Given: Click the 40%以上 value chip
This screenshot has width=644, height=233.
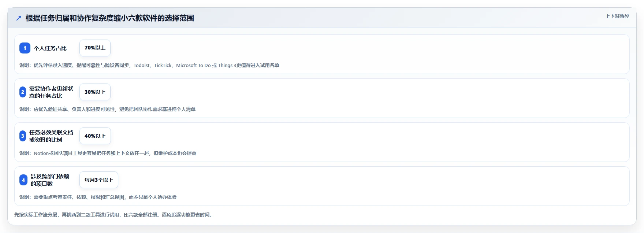Looking at the screenshot, I should pos(95,136).
